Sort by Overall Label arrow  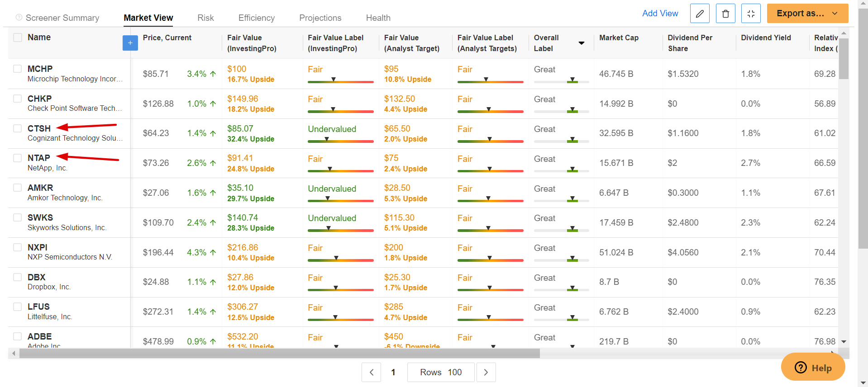tap(582, 43)
